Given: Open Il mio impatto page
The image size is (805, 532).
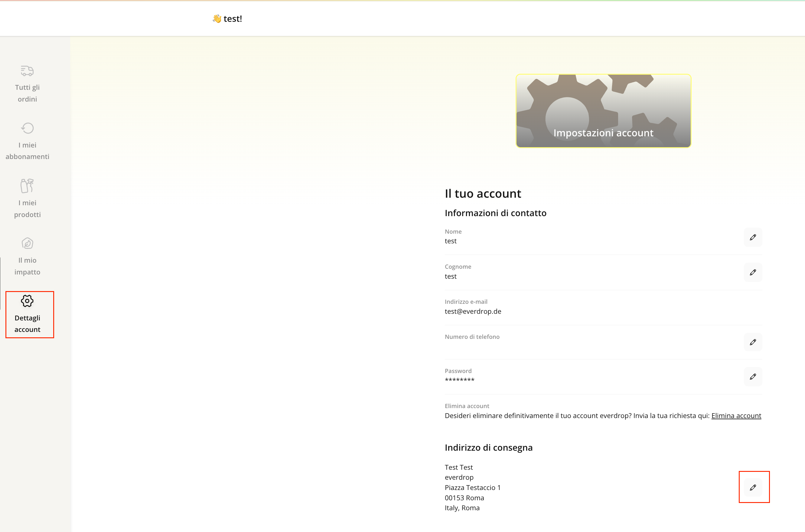Looking at the screenshot, I should pos(27,266).
